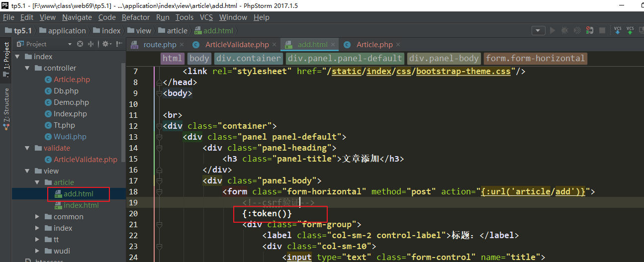
Task: Click the PhpStorm app icon in title bar
Action: point(5,4)
